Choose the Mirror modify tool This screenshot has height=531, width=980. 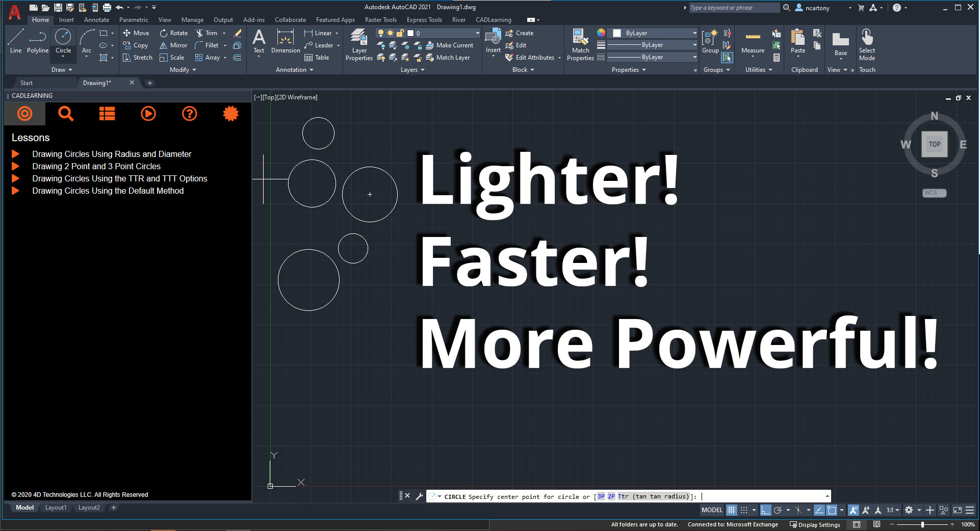click(x=173, y=45)
